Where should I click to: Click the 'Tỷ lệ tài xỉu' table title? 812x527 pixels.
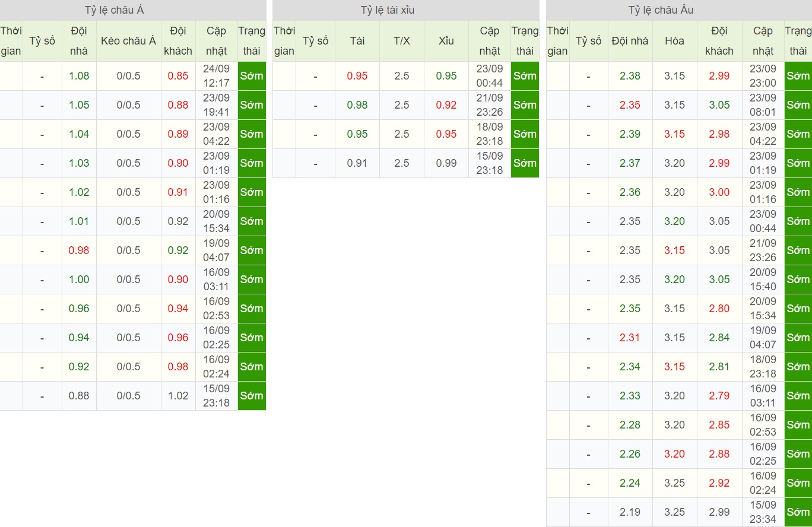387,10
